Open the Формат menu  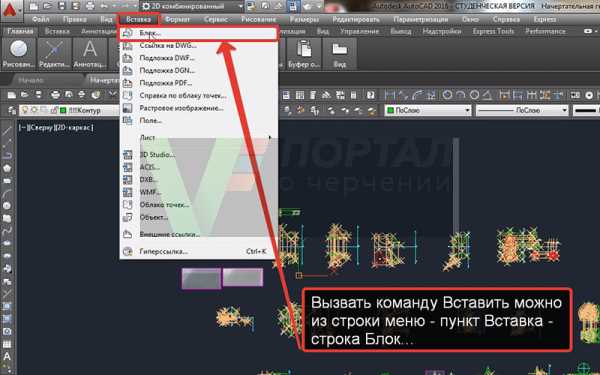[177, 19]
